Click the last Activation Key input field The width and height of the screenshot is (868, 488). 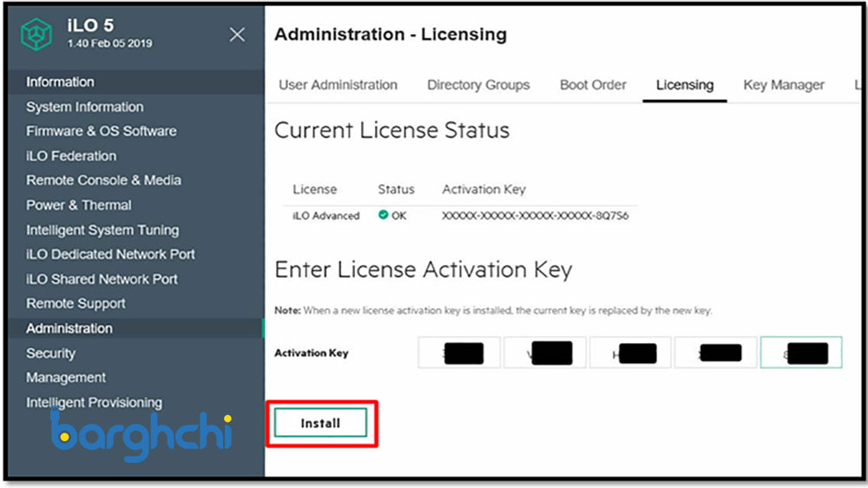800,353
